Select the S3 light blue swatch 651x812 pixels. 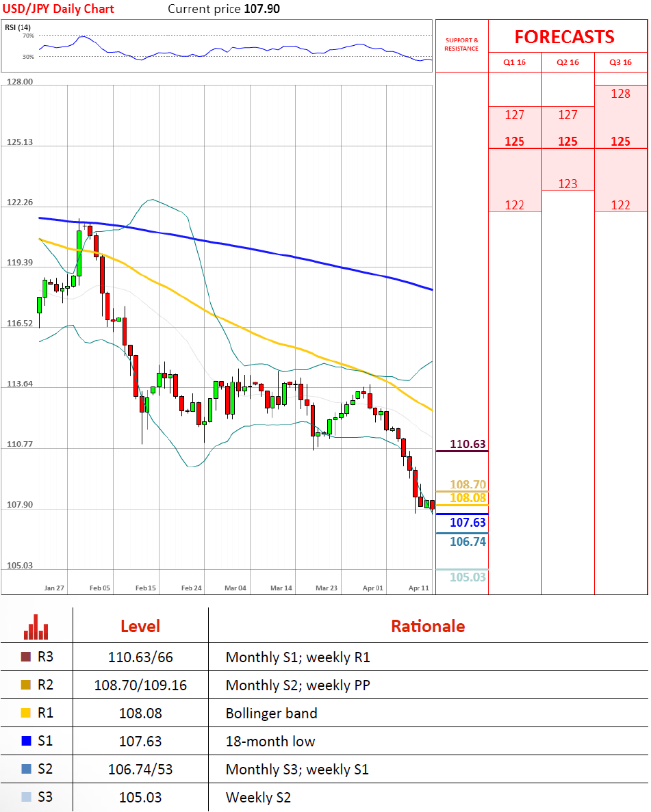(x=26, y=796)
